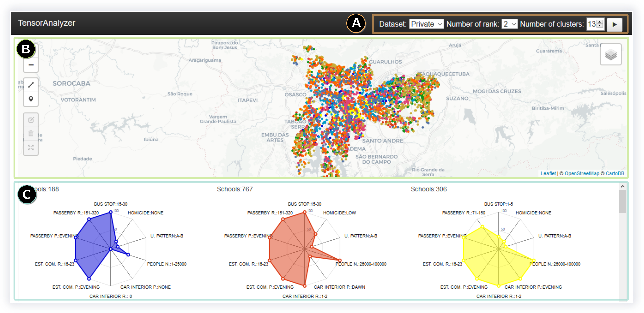Open the CartoDB attribution link
Image resolution: width=644 pixels, height=313 pixels.
point(615,173)
